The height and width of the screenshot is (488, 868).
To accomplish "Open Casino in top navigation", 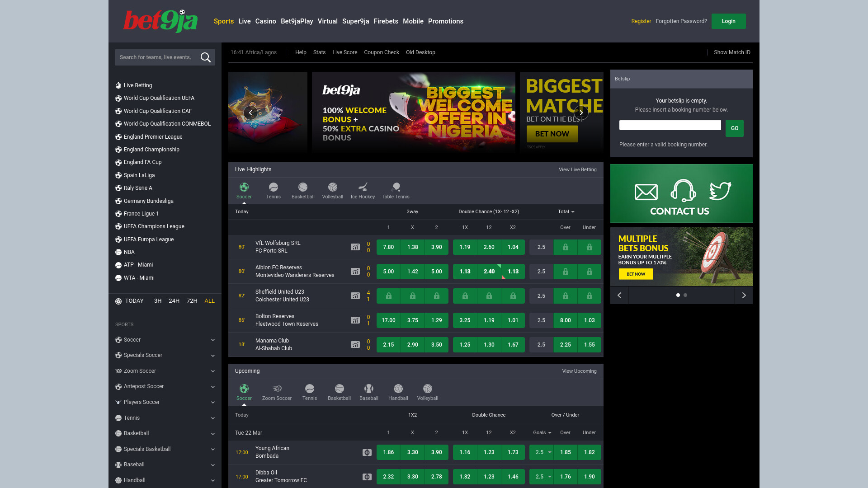I will click(x=266, y=21).
